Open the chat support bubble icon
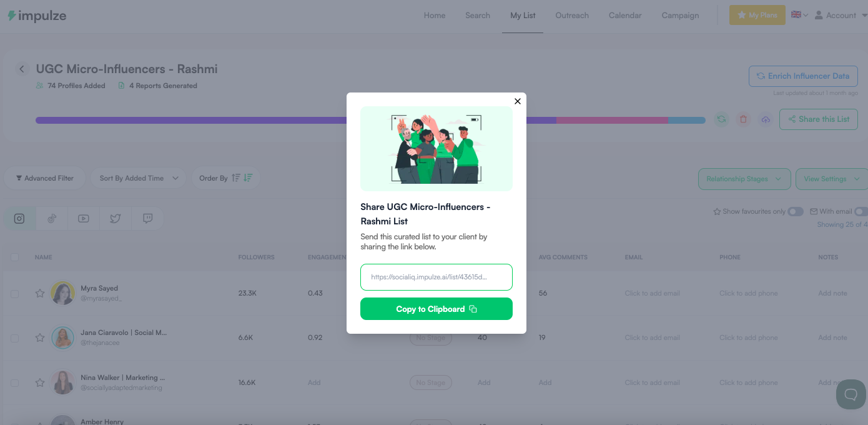The image size is (868, 425). pos(851,394)
